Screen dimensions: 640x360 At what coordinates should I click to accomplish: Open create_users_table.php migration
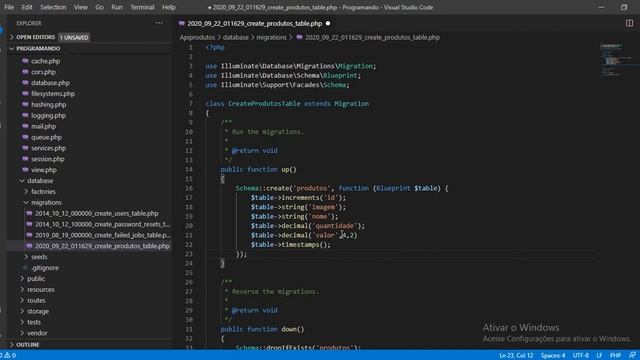pos(96,213)
